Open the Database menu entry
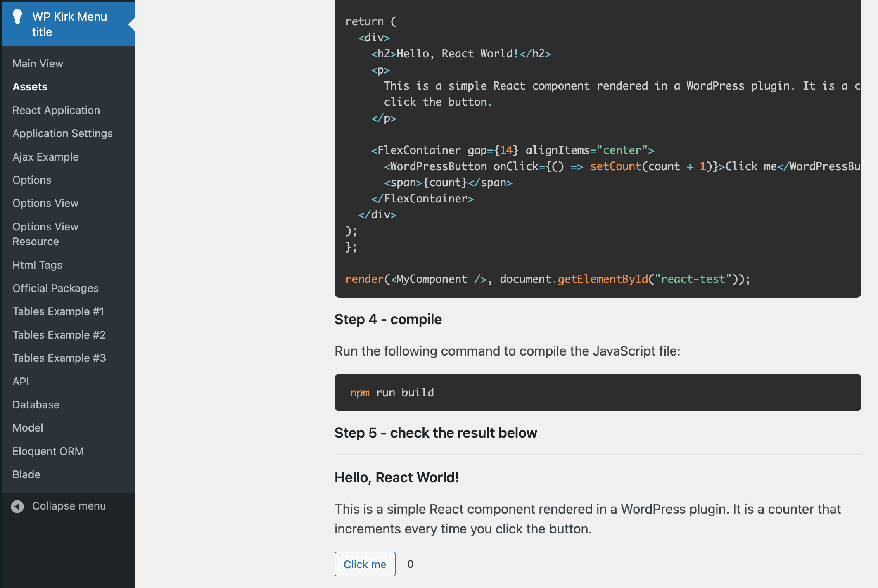The width and height of the screenshot is (878, 588). coord(36,404)
